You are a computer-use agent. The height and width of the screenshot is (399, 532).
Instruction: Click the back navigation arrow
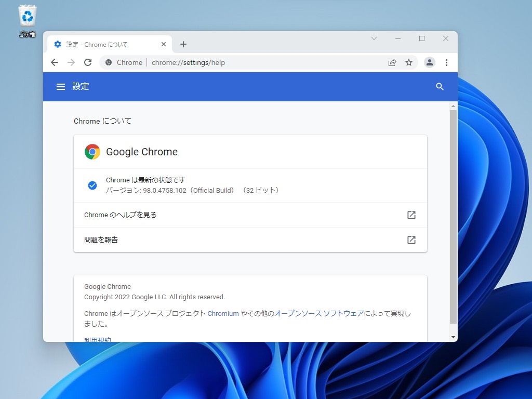55,62
